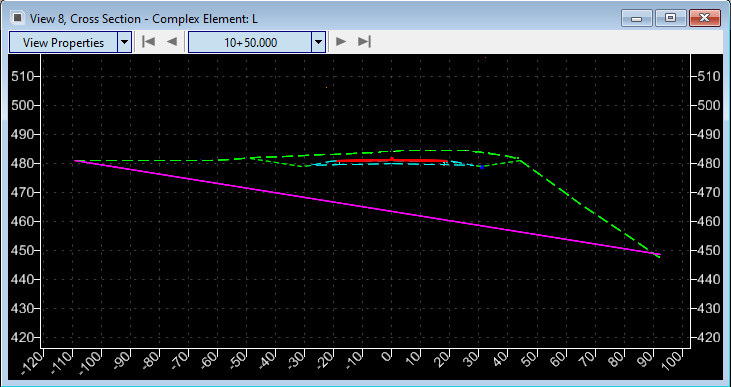Advance to the next cross section station

point(341,42)
